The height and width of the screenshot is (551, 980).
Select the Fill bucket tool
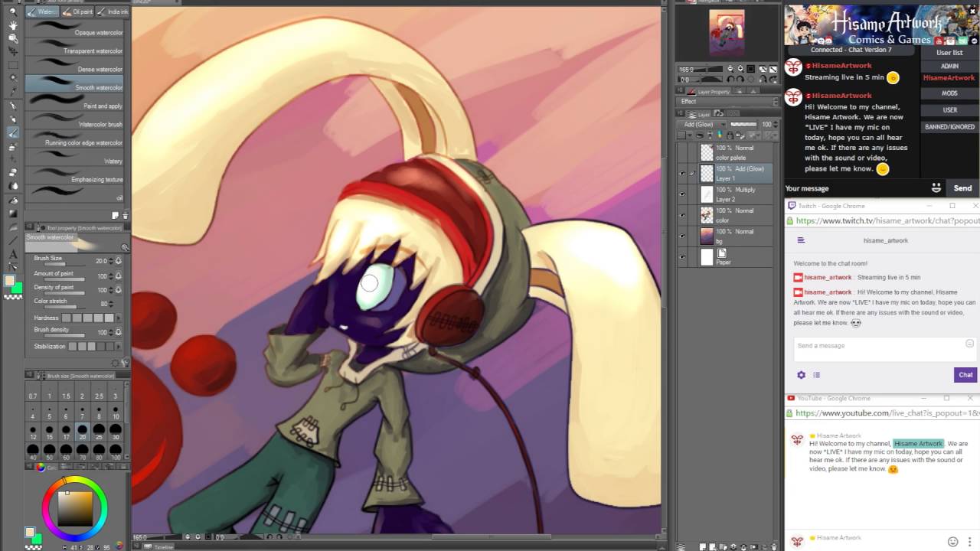tap(13, 199)
